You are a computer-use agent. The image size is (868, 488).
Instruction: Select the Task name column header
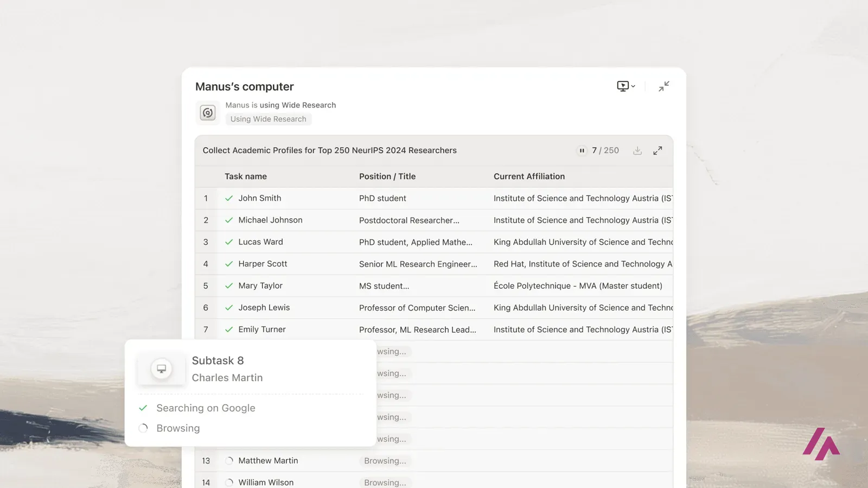(x=246, y=176)
